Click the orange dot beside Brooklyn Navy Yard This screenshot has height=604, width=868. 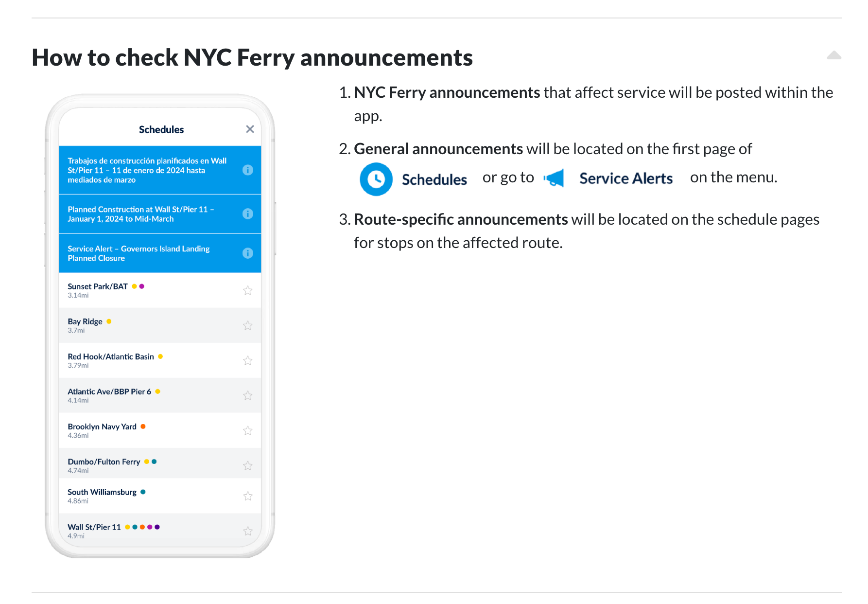tap(143, 426)
